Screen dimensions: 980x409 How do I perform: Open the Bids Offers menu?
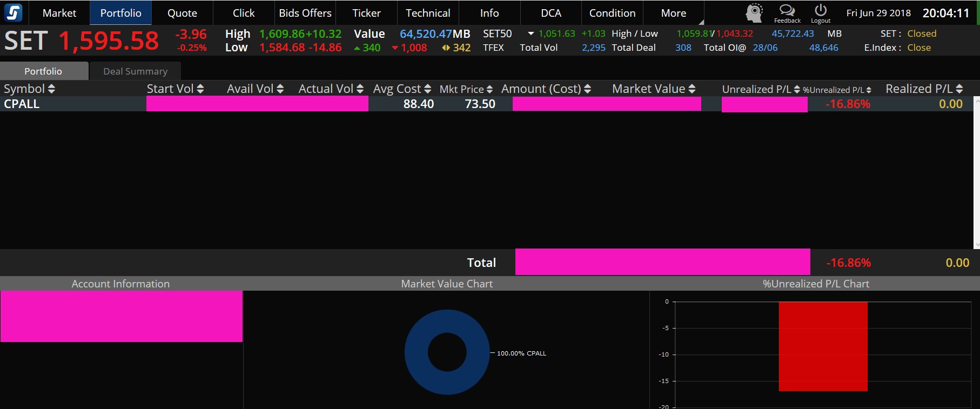(305, 13)
